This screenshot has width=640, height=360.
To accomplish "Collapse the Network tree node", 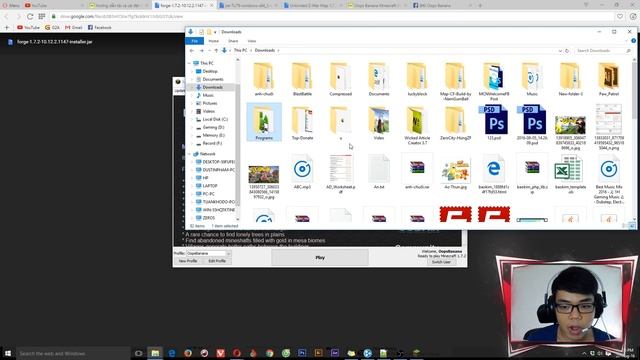I will pos(189,154).
